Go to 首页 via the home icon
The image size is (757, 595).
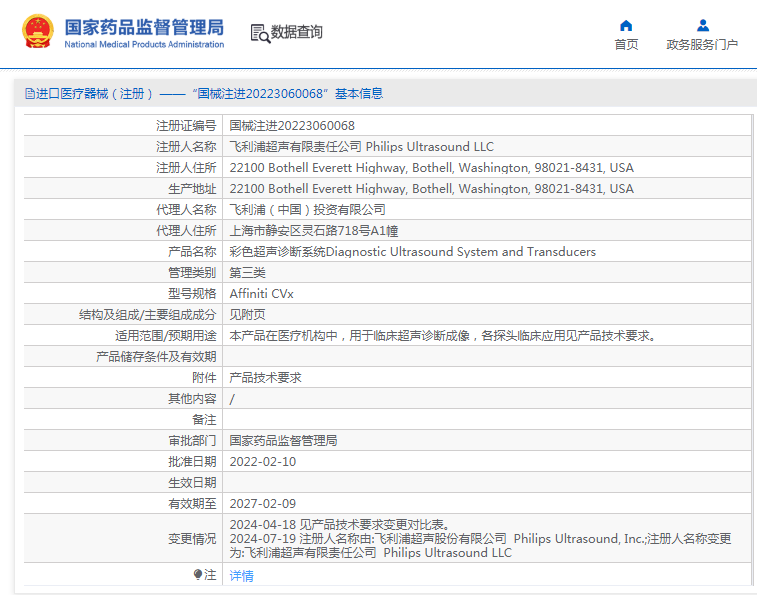(626, 25)
